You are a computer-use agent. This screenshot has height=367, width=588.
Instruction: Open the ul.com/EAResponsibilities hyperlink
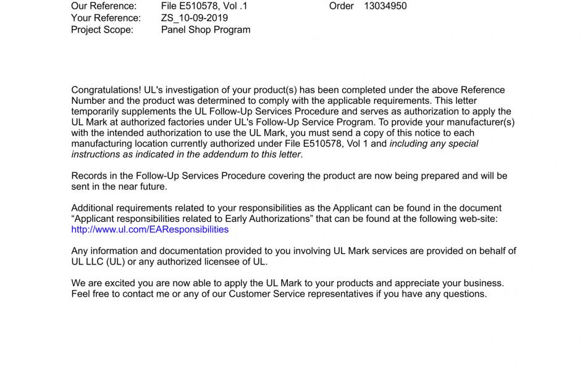click(x=149, y=229)
